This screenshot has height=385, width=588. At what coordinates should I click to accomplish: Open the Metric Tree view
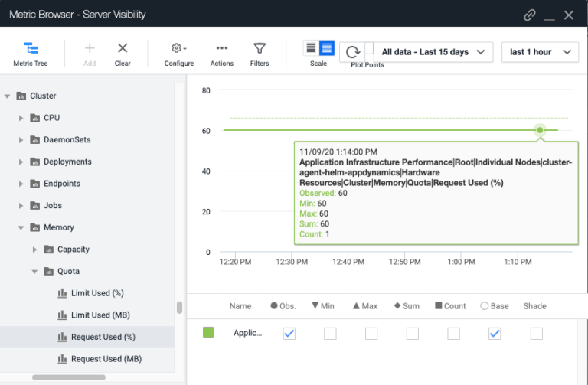coord(31,53)
